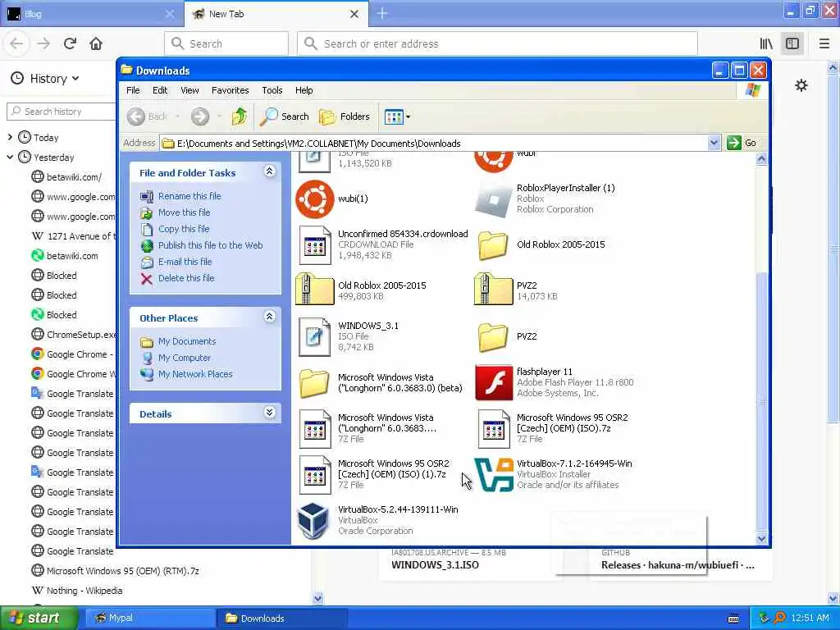This screenshot has width=840, height=630.
Task: Open the Help menu
Action: click(x=304, y=90)
